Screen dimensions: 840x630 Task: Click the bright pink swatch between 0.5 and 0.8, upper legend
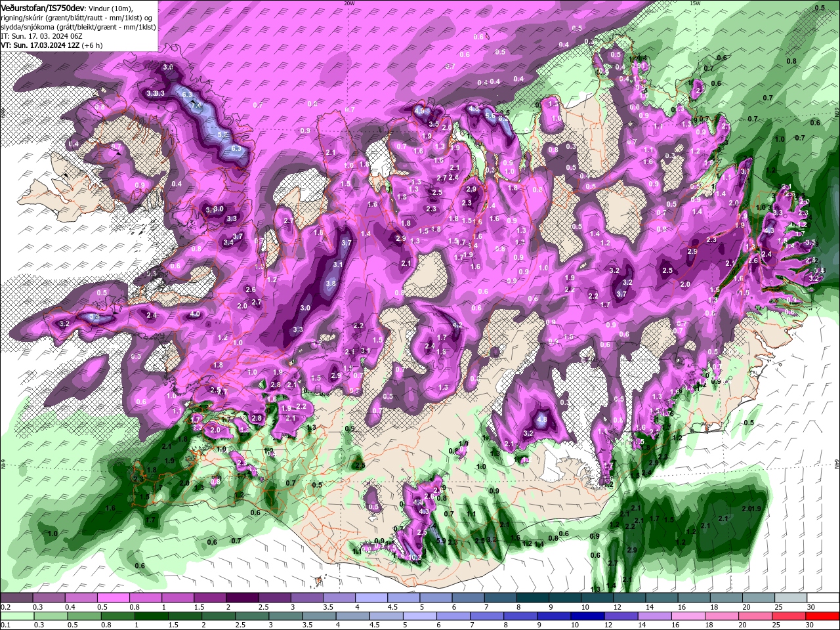tap(113, 598)
